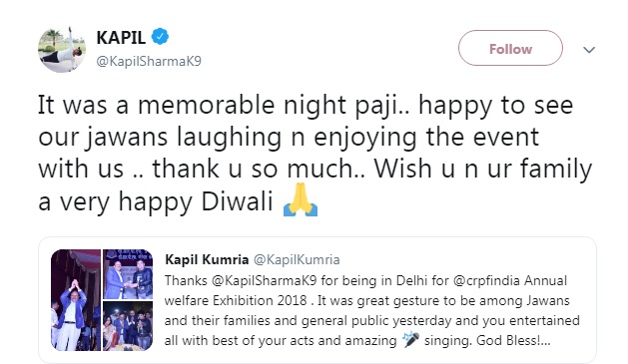
Task: Click the main tweet text about Diwali
Action: (x=314, y=154)
